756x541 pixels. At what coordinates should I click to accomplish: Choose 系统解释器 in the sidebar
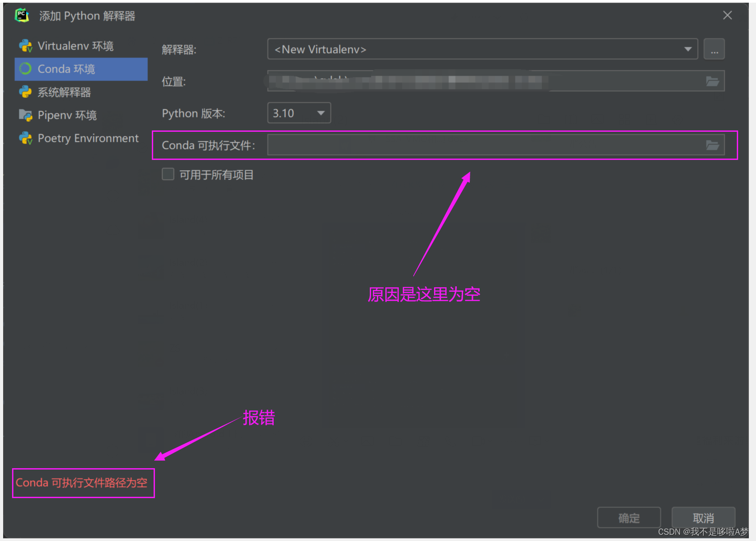pos(81,92)
